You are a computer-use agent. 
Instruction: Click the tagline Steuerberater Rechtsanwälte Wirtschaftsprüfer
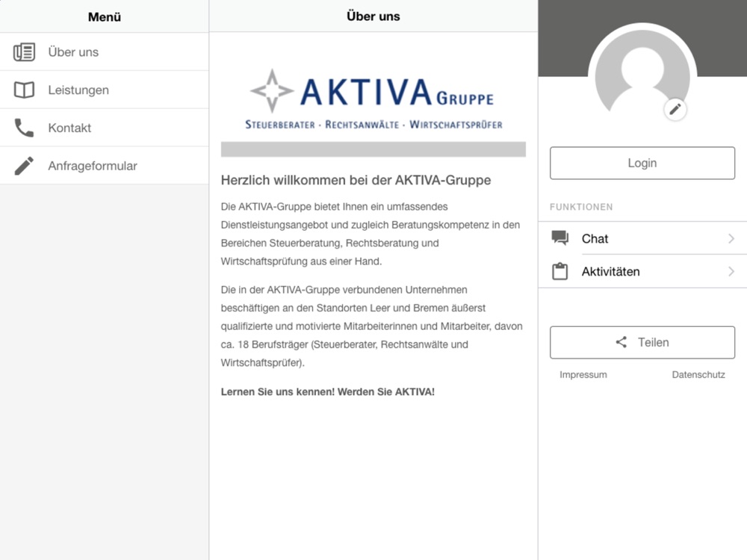[373, 125]
